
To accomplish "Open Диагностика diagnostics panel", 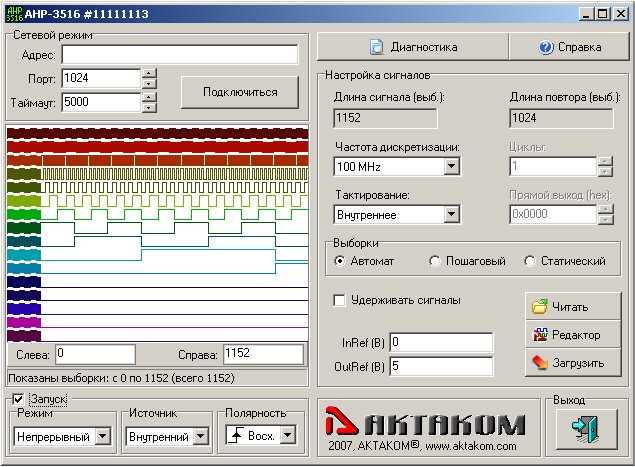I will [x=412, y=47].
